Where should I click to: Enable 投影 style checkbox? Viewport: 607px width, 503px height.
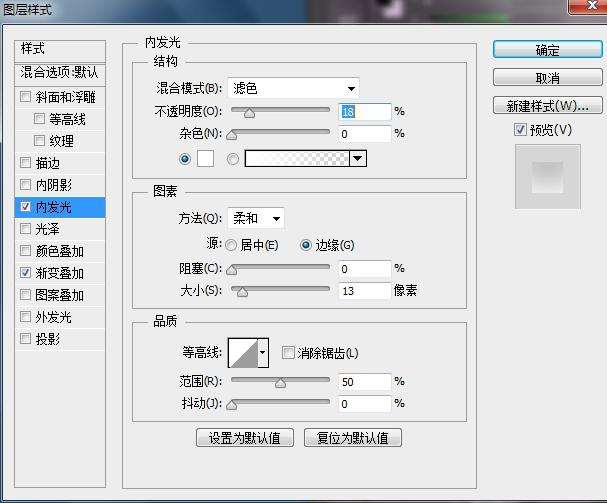pyautogui.click(x=25, y=339)
